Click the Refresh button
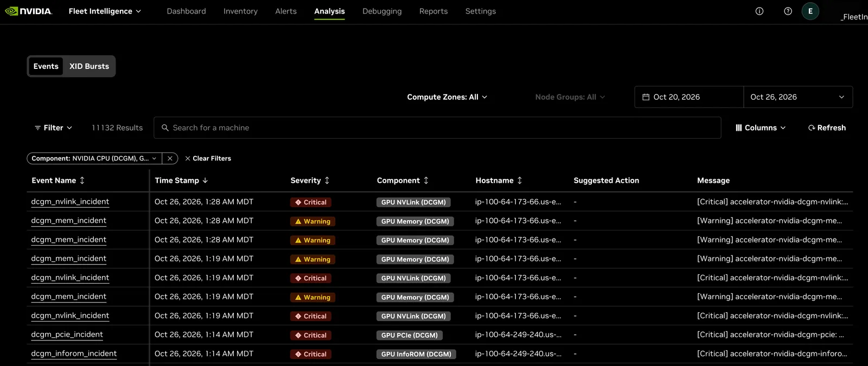 [x=827, y=128]
